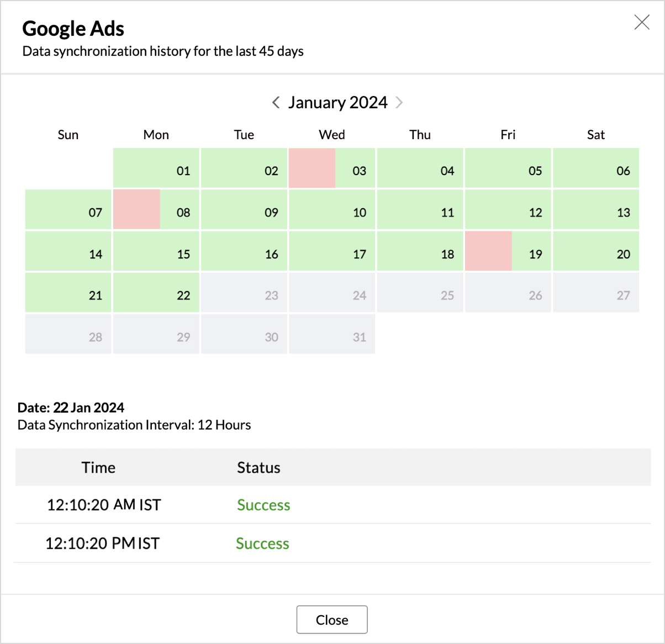Select January 07 in calendar
This screenshot has width=665, height=644.
pos(68,209)
